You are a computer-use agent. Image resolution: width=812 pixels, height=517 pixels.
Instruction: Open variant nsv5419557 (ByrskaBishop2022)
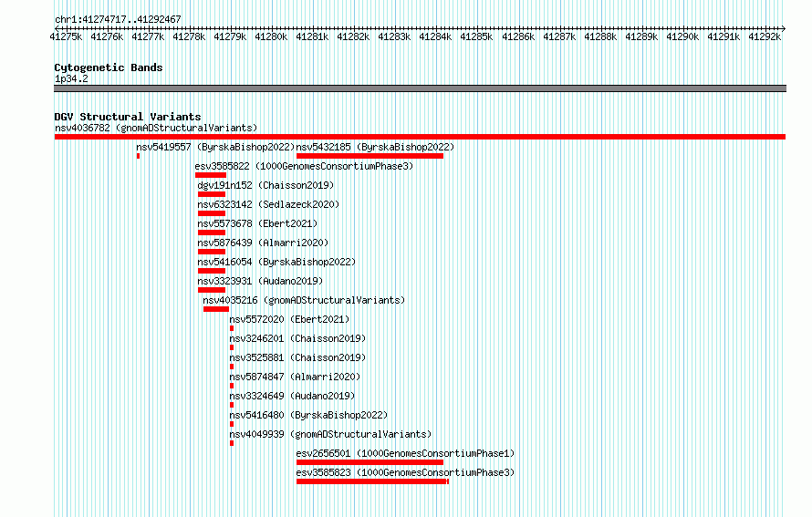(215, 147)
